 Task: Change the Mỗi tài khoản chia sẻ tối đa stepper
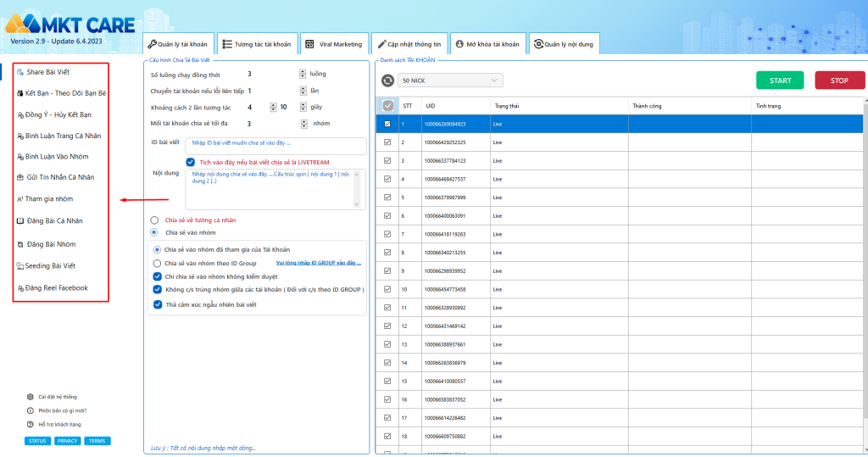pos(303,123)
